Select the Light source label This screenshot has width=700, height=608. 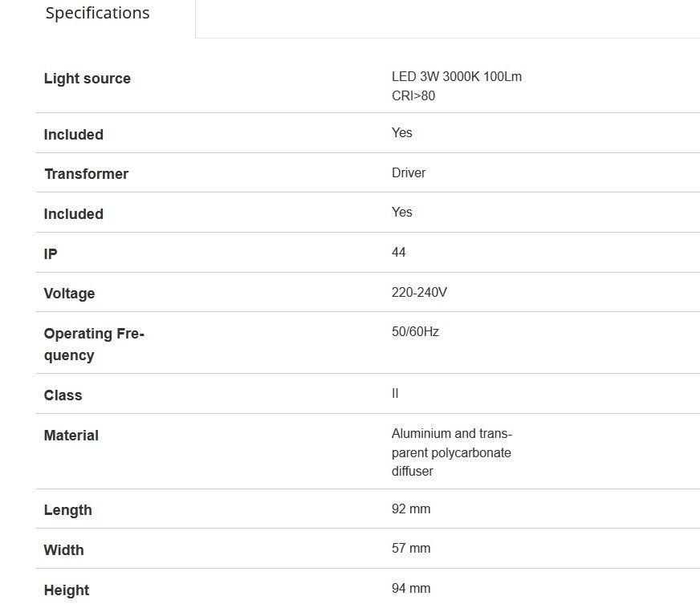(x=87, y=79)
